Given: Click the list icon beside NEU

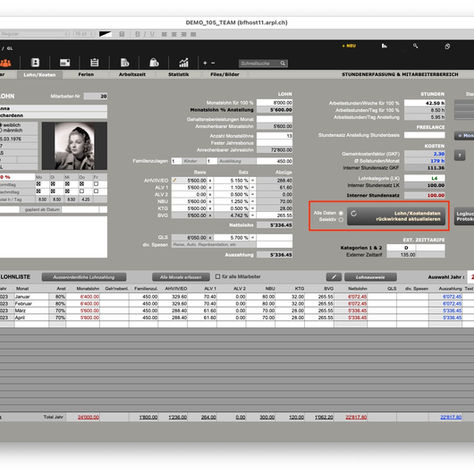Looking at the screenshot, I should point(384,46).
